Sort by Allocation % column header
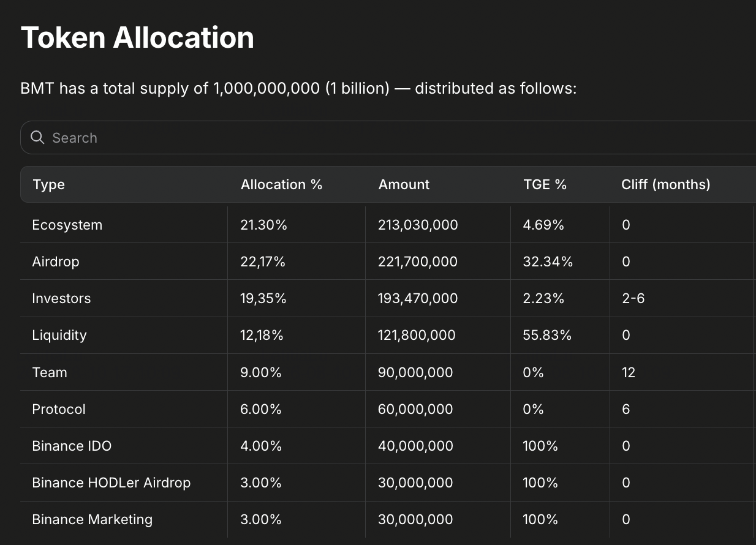 click(281, 184)
